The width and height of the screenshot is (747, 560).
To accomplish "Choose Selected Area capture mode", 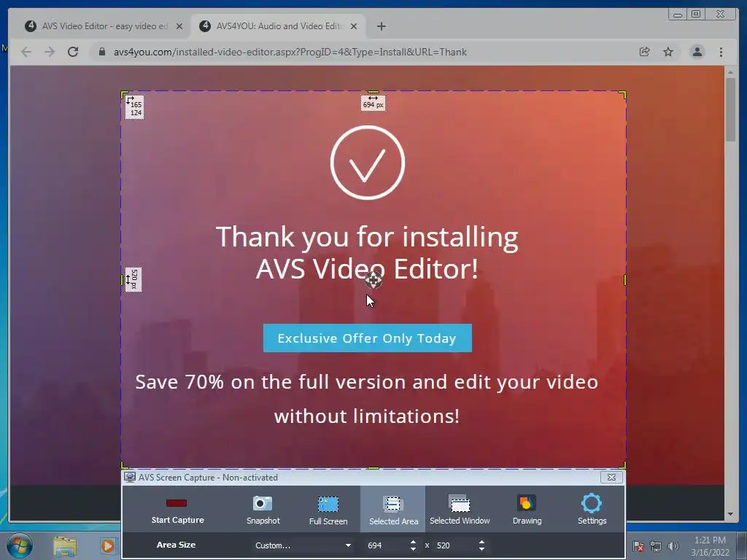I will (393, 510).
